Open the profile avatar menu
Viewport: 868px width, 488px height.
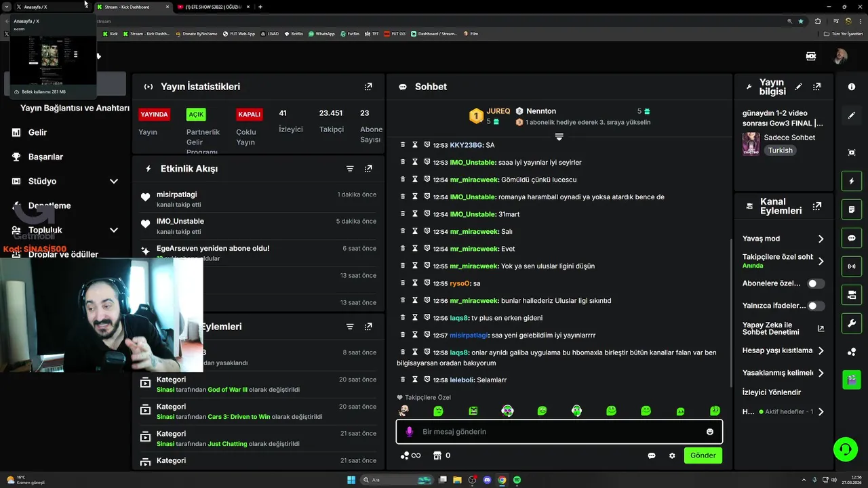(840, 56)
